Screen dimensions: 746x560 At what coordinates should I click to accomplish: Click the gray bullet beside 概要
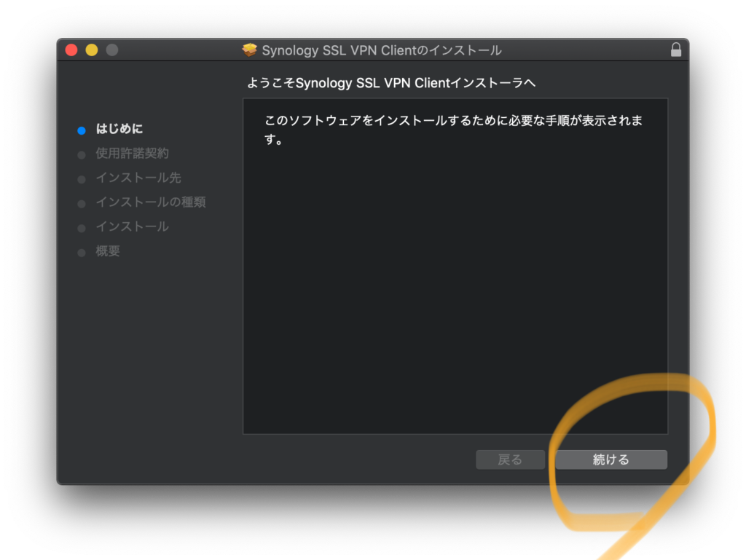pyautogui.click(x=82, y=253)
